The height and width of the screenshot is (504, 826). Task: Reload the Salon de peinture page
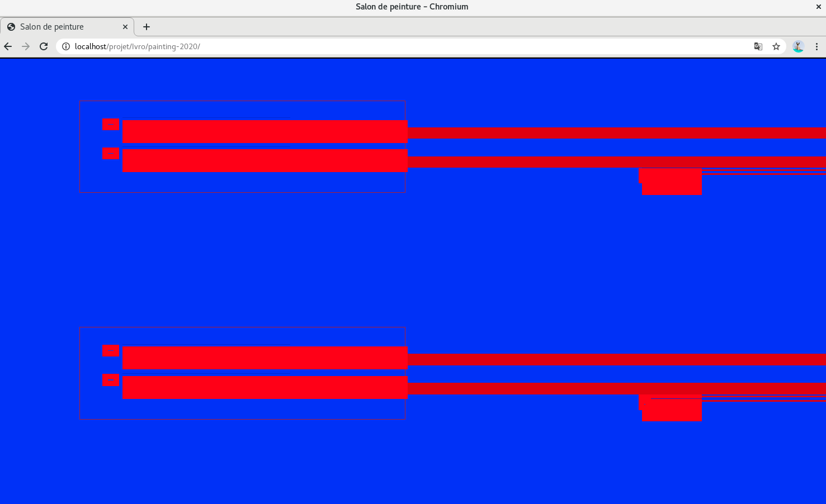click(44, 46)
